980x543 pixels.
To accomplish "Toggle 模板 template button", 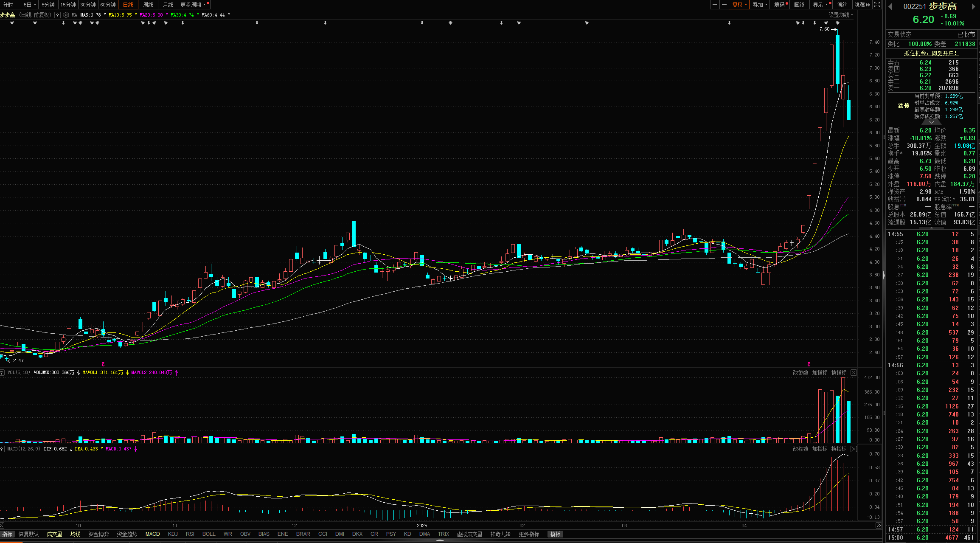I will [556, 534].
